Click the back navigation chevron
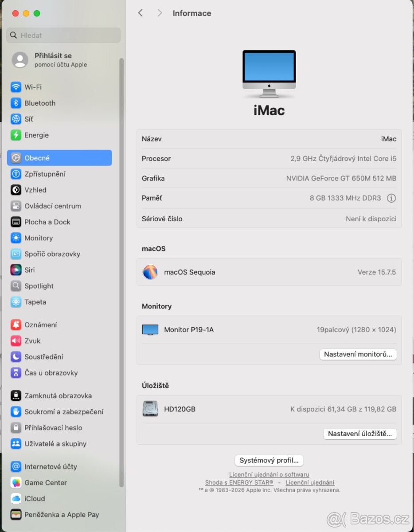 point(140,13)
